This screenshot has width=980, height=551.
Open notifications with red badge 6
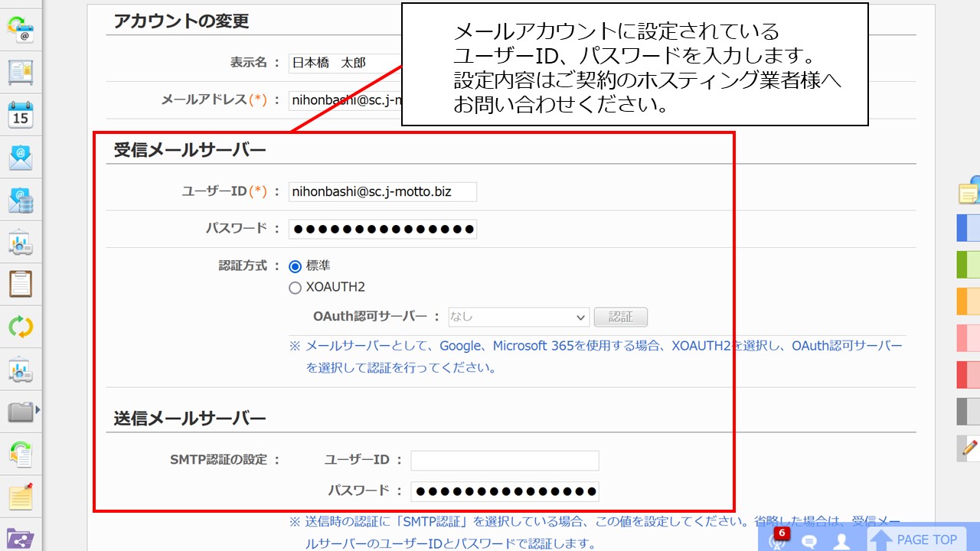coord(778,540)
